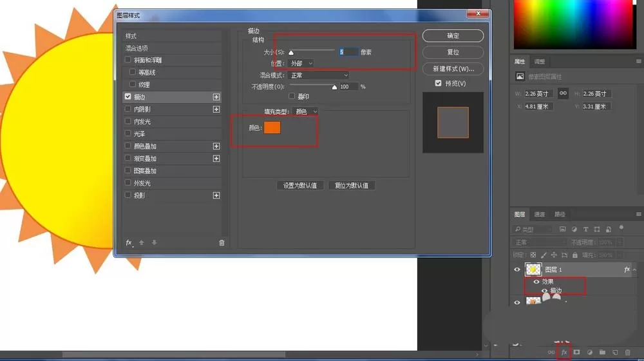Add another stroke with 描边 plus icon
This screenshot has width=644, height=361.
[216, 97]
